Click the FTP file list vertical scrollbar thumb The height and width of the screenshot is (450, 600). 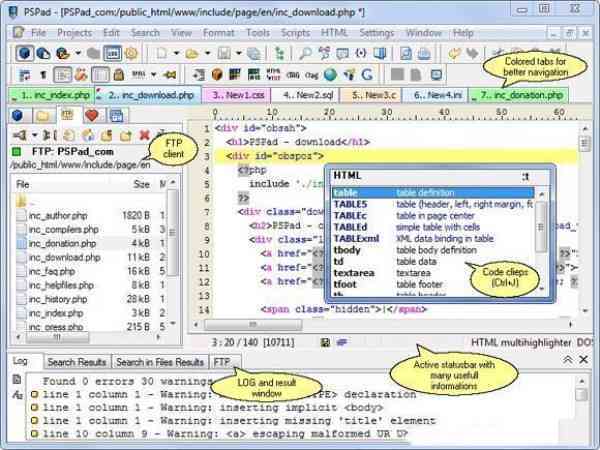(x=173, y=232)
